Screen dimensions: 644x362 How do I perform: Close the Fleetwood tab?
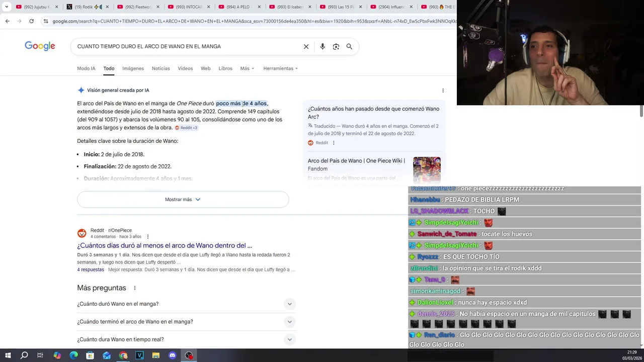(x=157, y=7)
